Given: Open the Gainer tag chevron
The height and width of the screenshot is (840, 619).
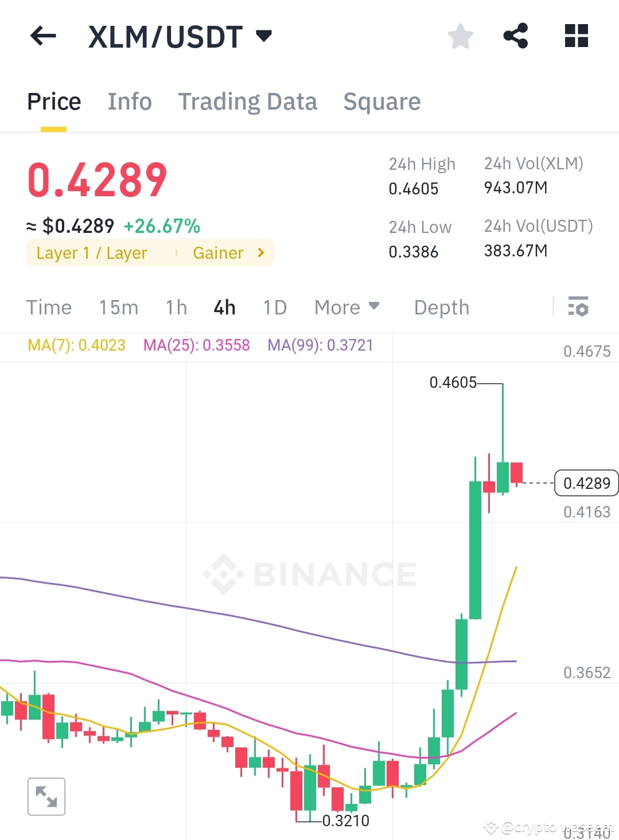Looking at the screenshot, I should 260,252.
